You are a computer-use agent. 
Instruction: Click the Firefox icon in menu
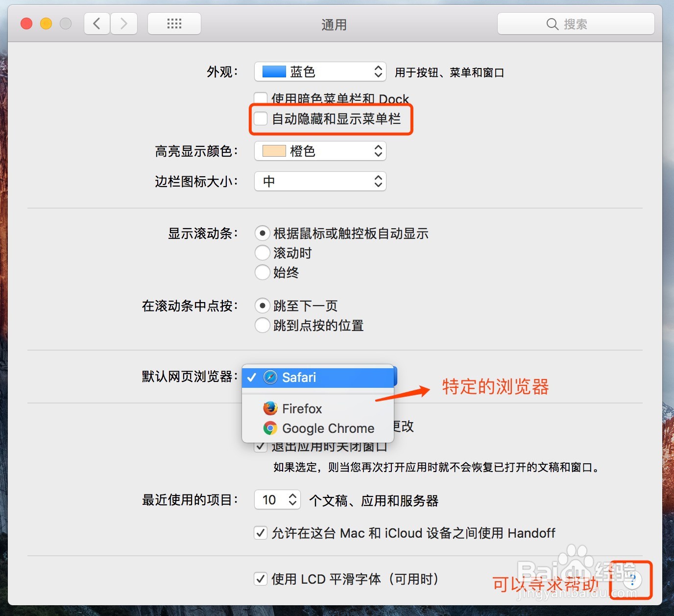[270, 408]
